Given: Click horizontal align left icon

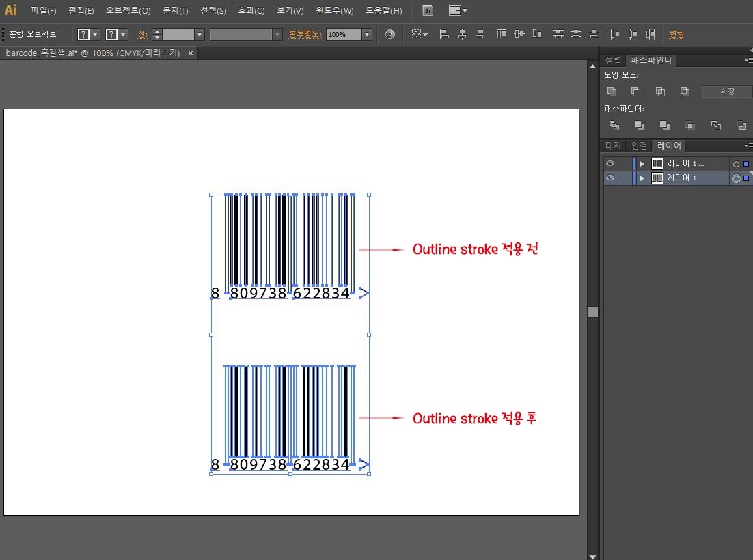Looking at the screenshot, I should click(x=444, y=34).
